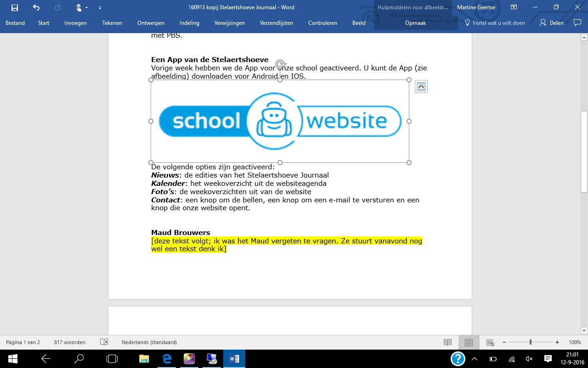The width and height of the screenshot is (588, 368).
Task: Open the comments speech-bubble icon
Action: [x=577, y=23]
